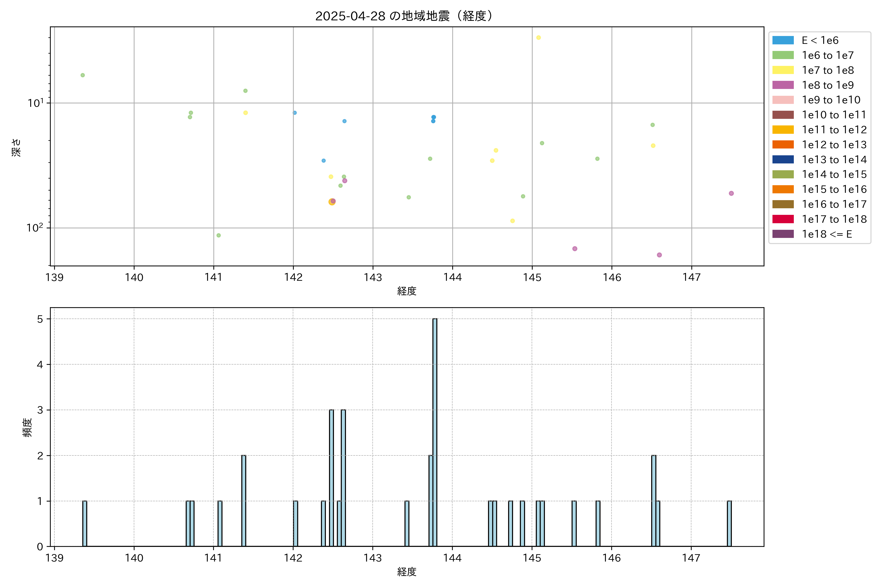Click the '1e15 to 1e16' orange legend swatch
Image resolution: width=882 pixels, height=588 pixels.
click(x=783, y=189)
